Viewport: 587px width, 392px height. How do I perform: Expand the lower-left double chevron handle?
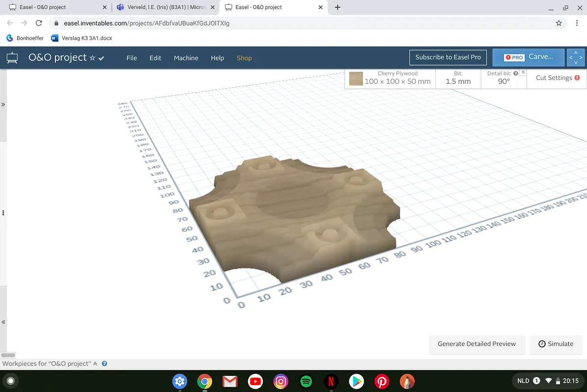click(x=3, y=322)
